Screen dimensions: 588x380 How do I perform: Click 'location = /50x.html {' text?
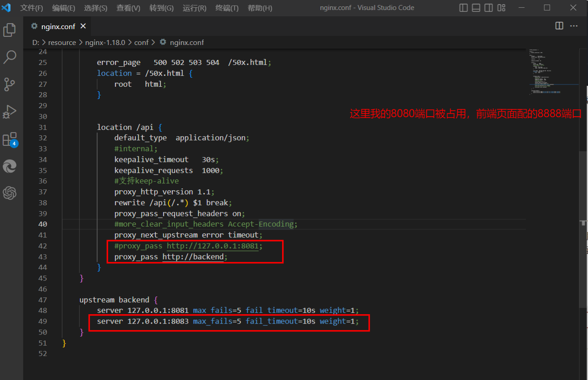[x=145, y=73]
